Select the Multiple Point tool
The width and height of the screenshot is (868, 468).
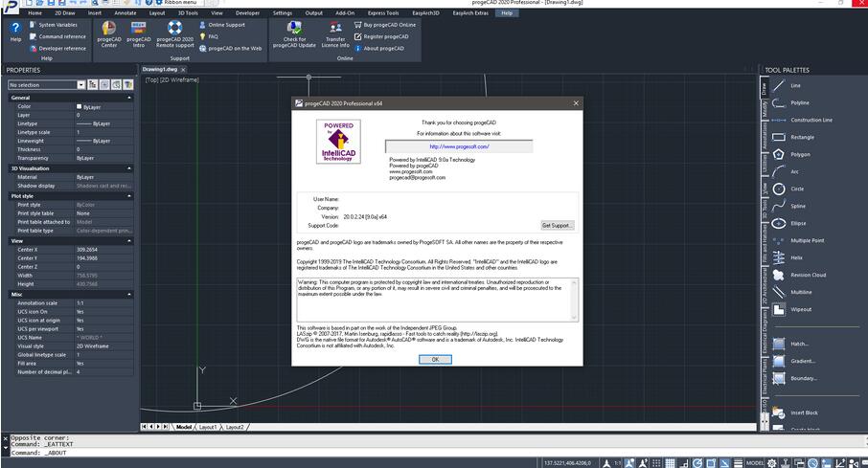click(798, 240)
